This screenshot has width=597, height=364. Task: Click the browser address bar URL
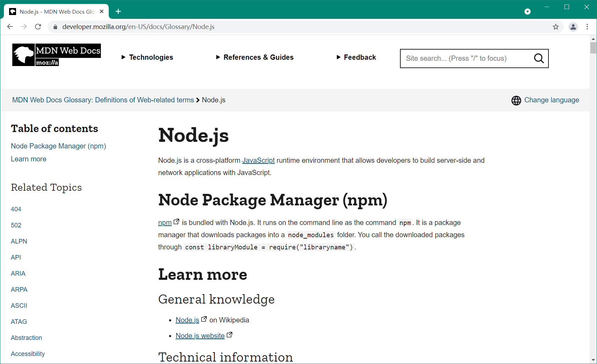point(138,27)
